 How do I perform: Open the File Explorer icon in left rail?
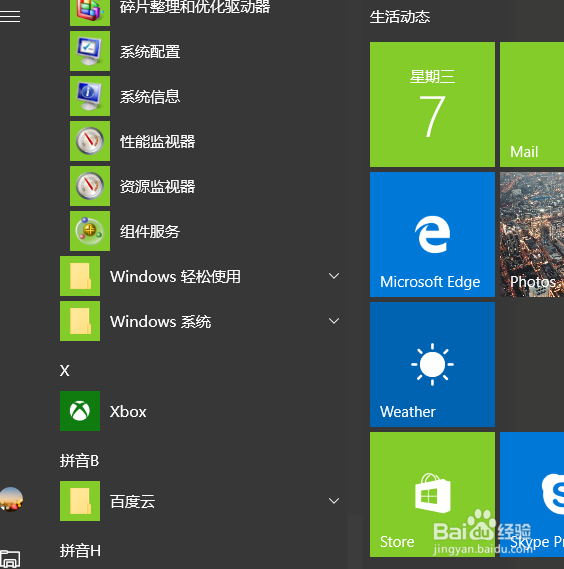10,559
